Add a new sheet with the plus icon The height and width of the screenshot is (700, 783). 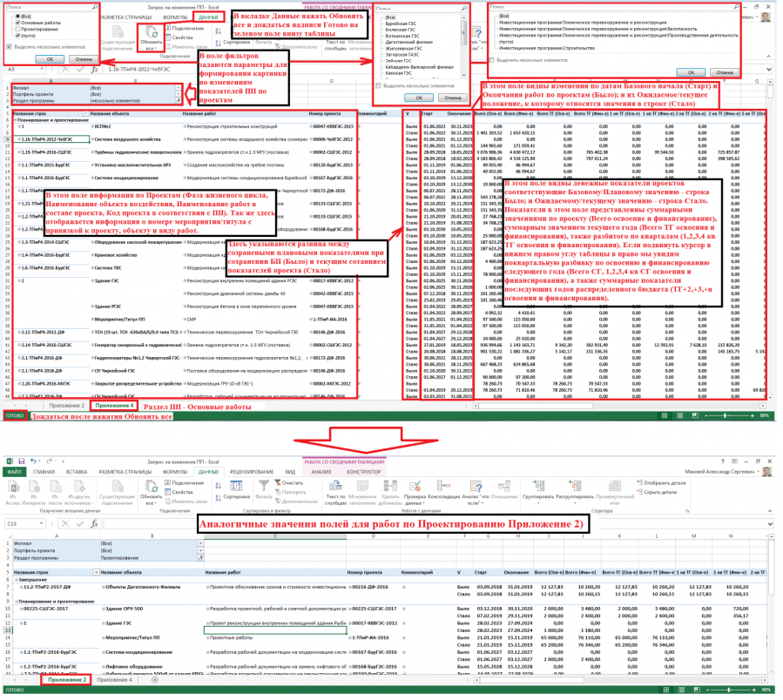(x=155, y=680)
